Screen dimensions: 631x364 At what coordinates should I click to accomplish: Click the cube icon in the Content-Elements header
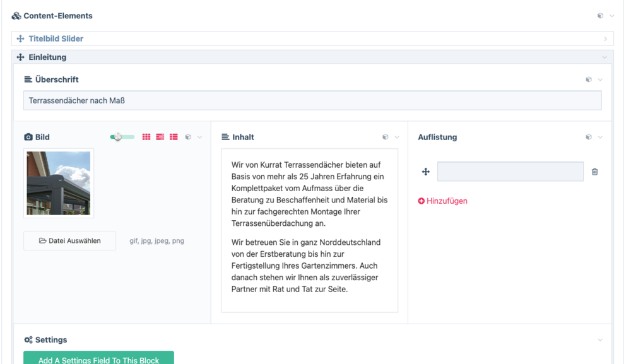point(600,16)
